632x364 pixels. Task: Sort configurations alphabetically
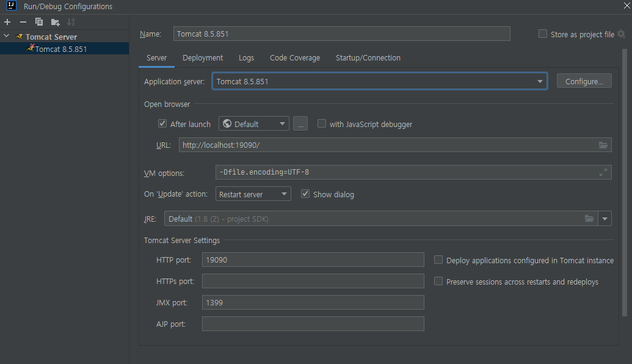pyautogui.click(x=71, y=22)
